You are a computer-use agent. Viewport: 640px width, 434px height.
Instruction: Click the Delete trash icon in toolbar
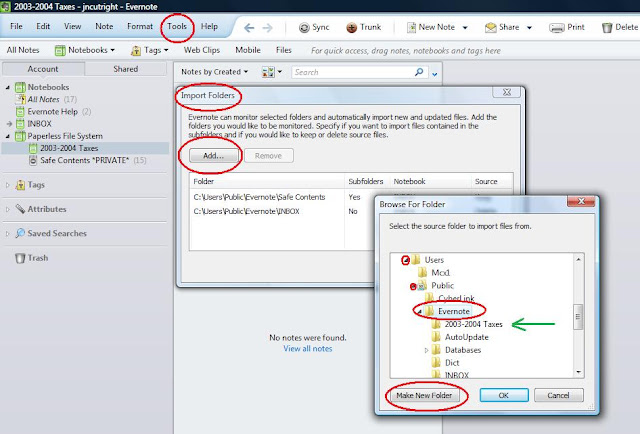click(x=607, y=27)
